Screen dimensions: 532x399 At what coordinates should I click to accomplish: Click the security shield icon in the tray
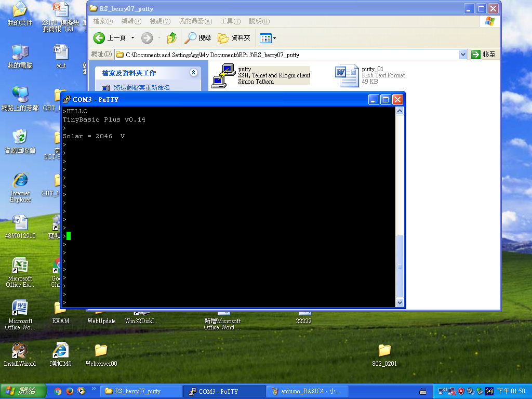[x=461, y=391]
